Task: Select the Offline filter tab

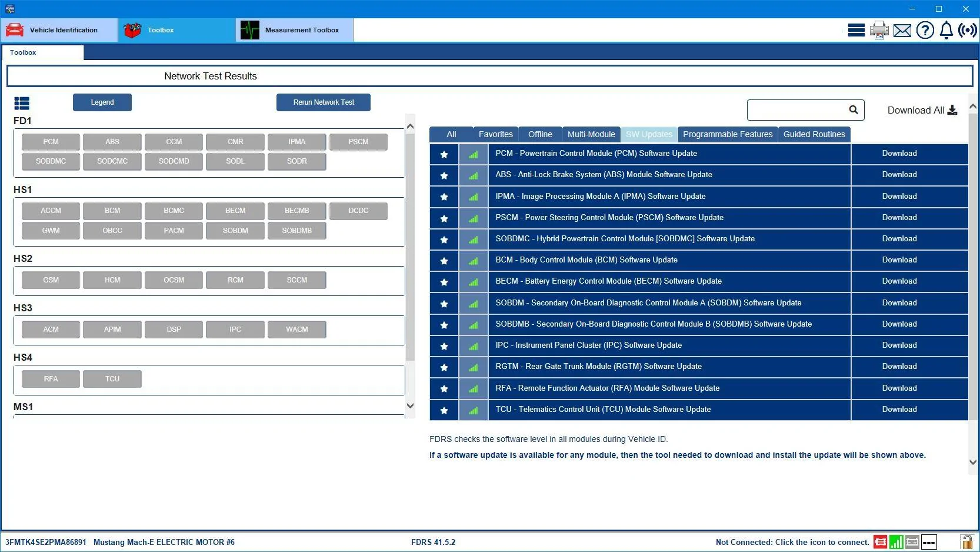Action: tap(540, 134)
